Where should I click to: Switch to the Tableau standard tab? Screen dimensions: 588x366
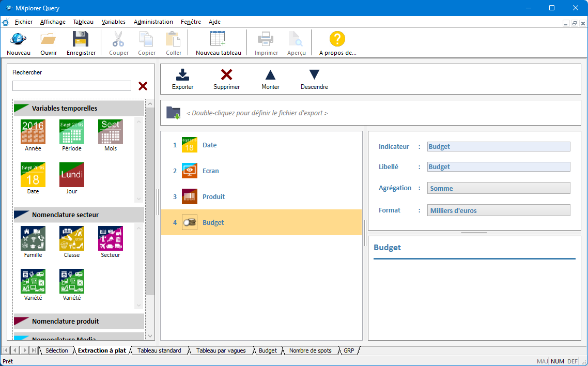tap(159, 350)
